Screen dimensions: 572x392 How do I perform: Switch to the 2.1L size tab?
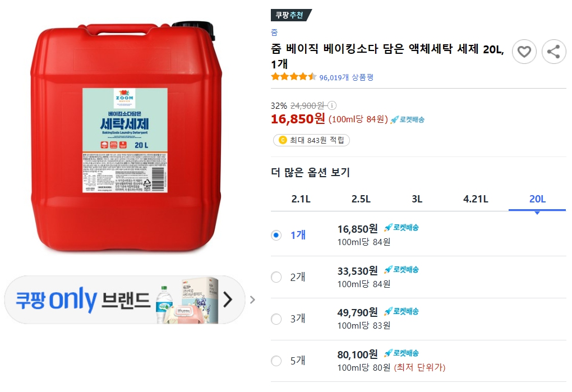[301, 199]
